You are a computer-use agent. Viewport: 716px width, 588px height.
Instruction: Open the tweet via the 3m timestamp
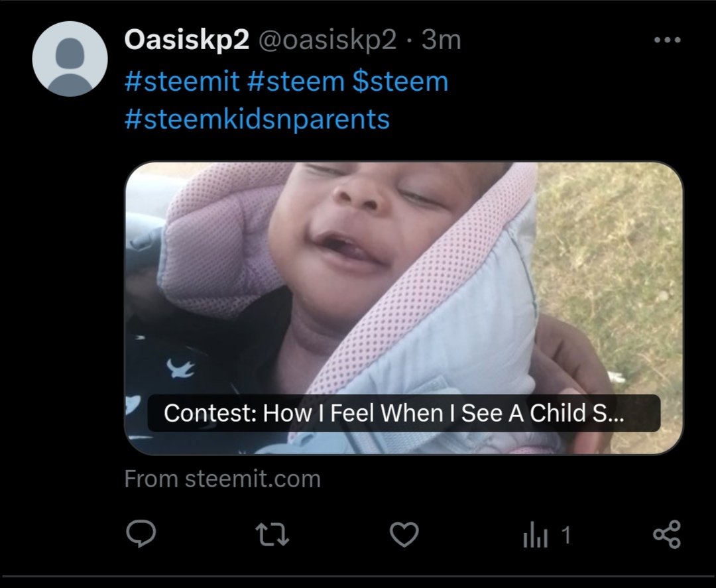[x=441, y=40]
